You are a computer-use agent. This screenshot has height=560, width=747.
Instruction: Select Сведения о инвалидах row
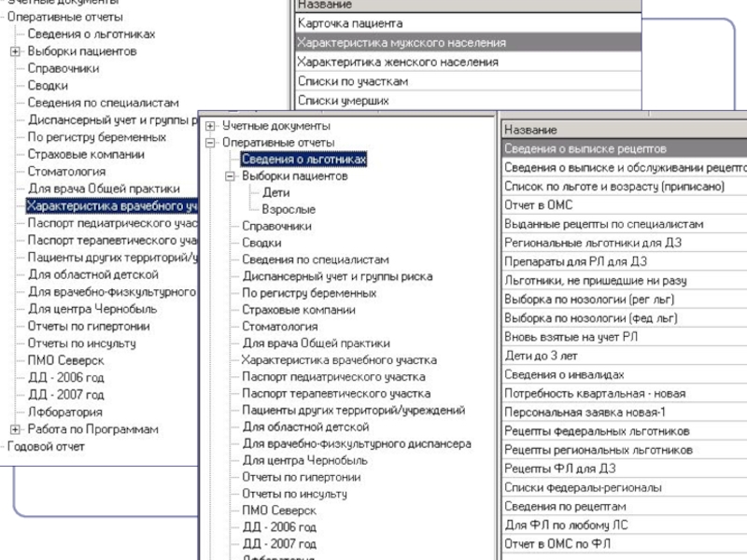(x=624, y=374)
